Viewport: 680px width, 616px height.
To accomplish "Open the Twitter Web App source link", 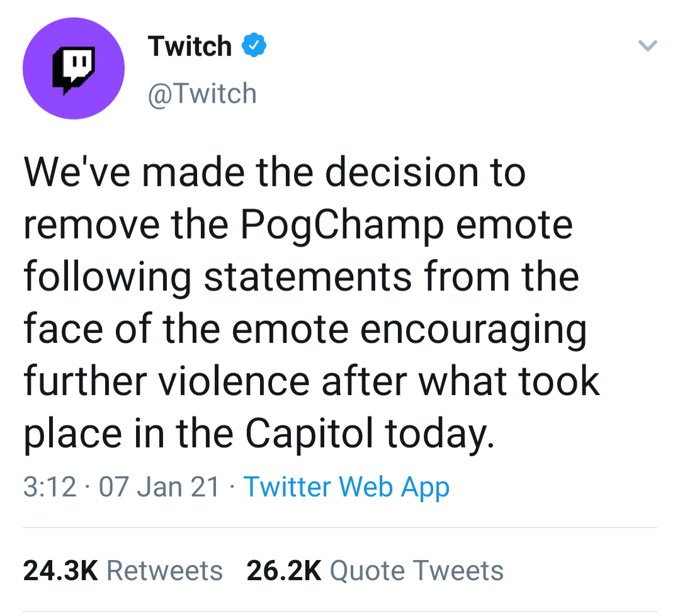I will (x=346, y=487).
